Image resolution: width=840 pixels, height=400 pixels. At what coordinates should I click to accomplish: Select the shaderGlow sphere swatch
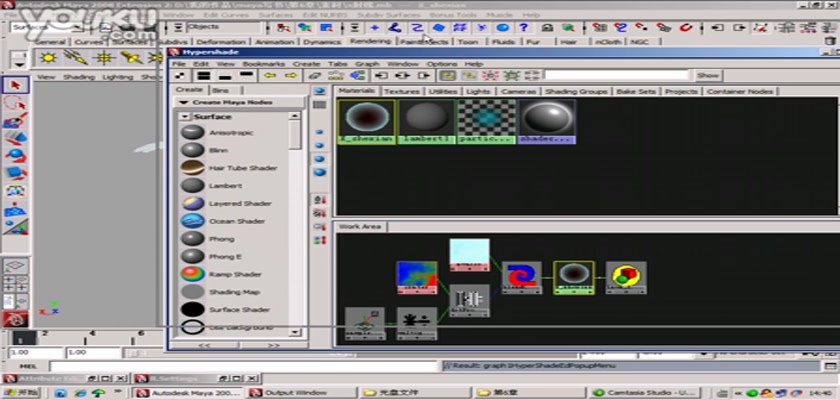pos(546,122)
